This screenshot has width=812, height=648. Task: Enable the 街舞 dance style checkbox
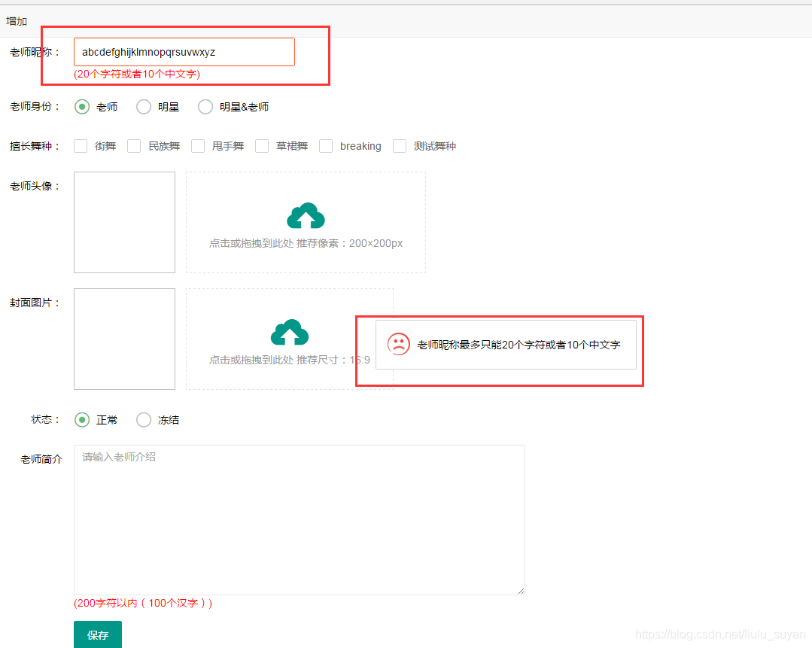pyautogui.click(x=81, y=146)
